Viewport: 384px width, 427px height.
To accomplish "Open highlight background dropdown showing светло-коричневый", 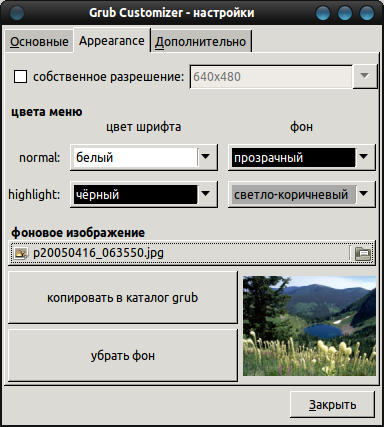I will (302, 194).
